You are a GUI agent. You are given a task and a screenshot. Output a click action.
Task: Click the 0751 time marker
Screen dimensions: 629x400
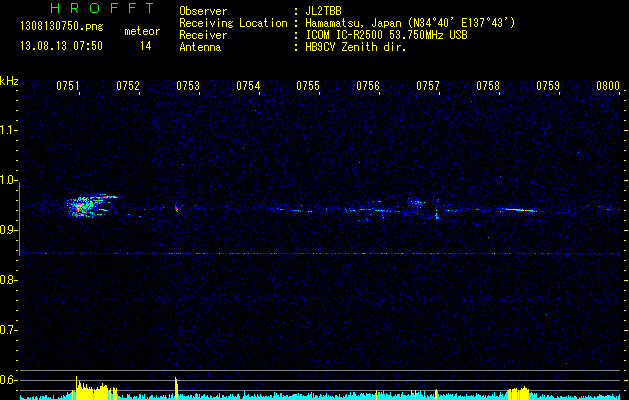coord(68,87)
